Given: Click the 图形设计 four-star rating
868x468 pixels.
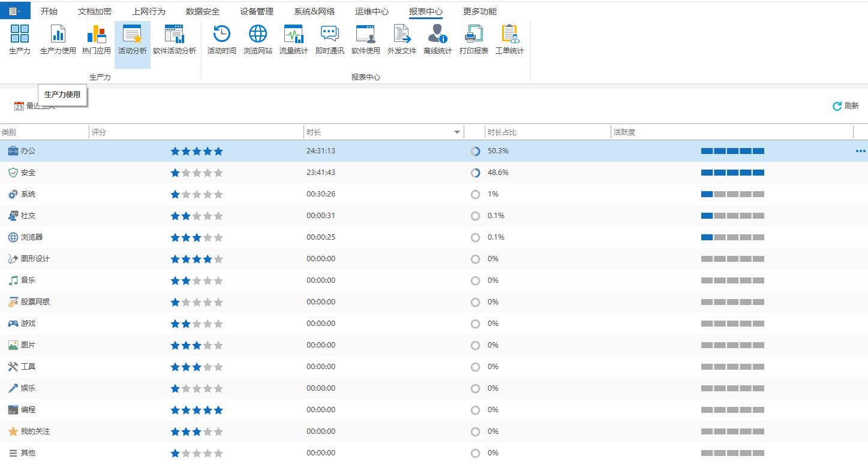Looking at the screenshot, I should pos(197,259).
